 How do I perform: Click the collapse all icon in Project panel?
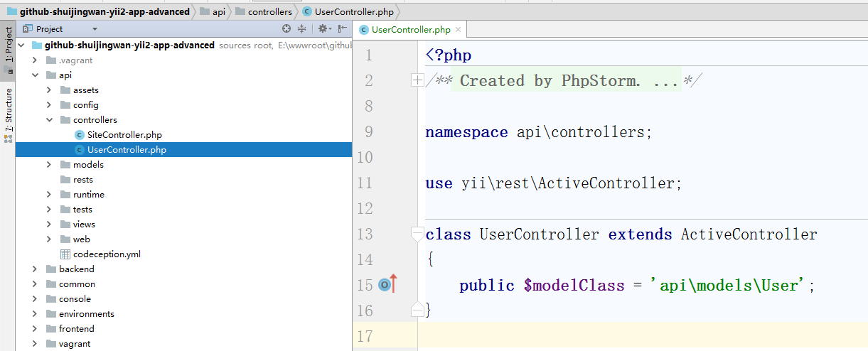(301, 29)
